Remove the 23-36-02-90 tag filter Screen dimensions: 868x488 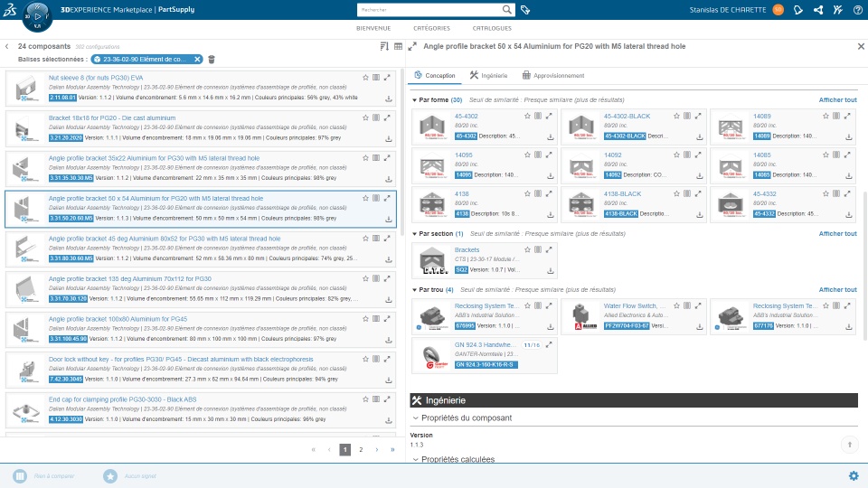[x=197, y=60]
